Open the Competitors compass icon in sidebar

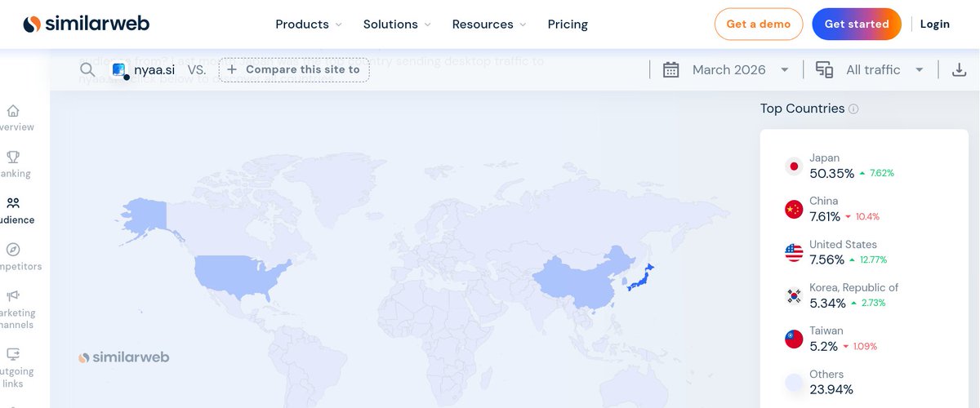click(x=13, y=250)
